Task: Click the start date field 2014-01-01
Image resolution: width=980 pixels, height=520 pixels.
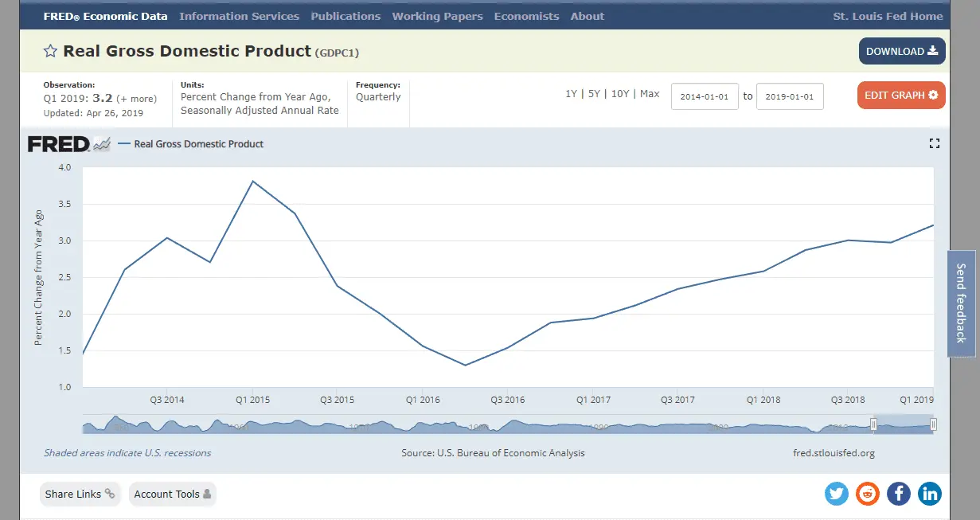Action: (x=705, y=96)
